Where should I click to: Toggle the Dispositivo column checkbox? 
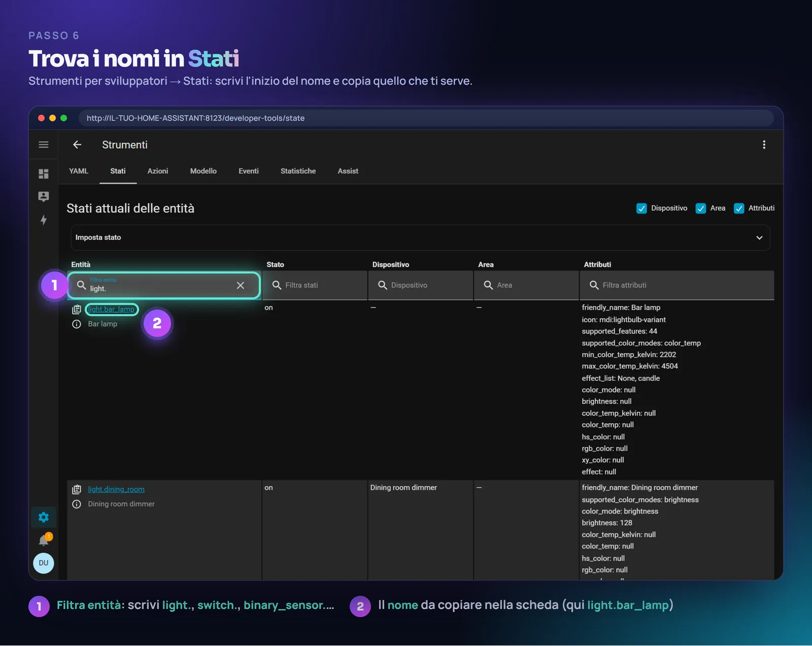click(x=641, y=209)
